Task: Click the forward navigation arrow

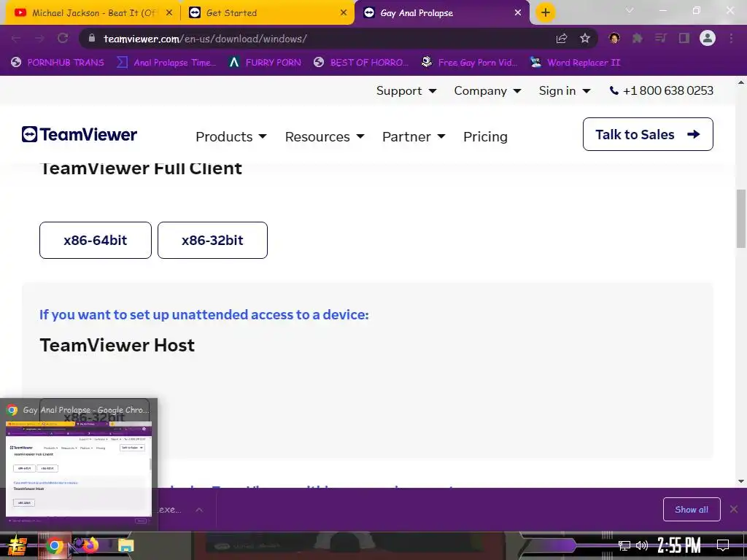Action: point(39,39)
